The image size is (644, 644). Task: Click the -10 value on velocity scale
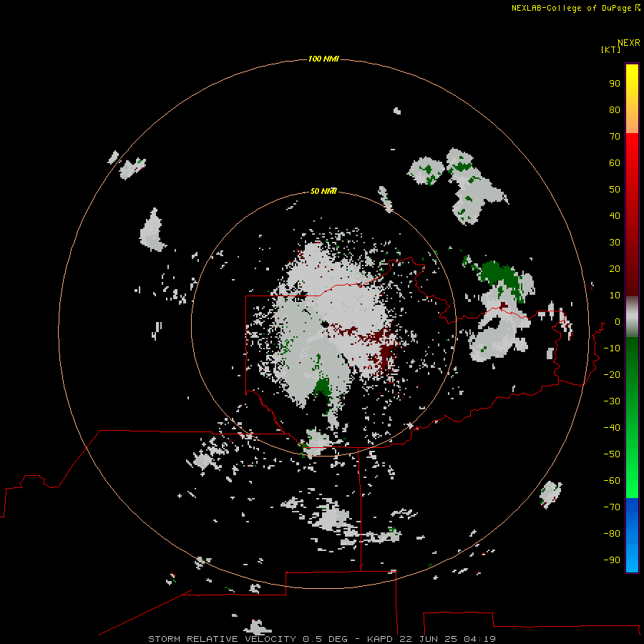tap(612, 348)
